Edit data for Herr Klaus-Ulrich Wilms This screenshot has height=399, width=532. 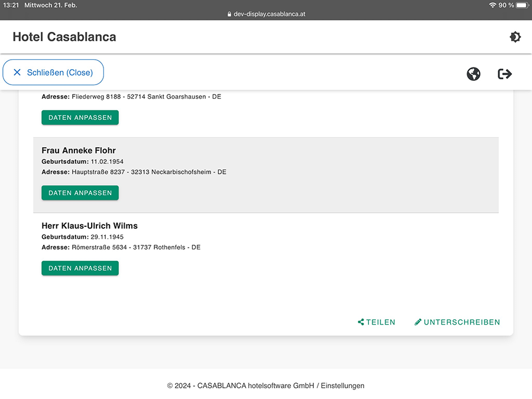80,268
